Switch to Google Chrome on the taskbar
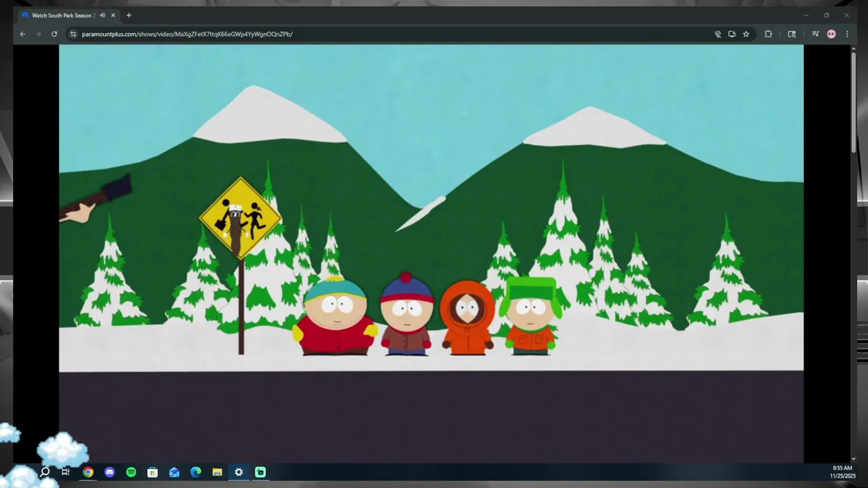Screen dimensions: 868x488 click(x=88, y=472)
